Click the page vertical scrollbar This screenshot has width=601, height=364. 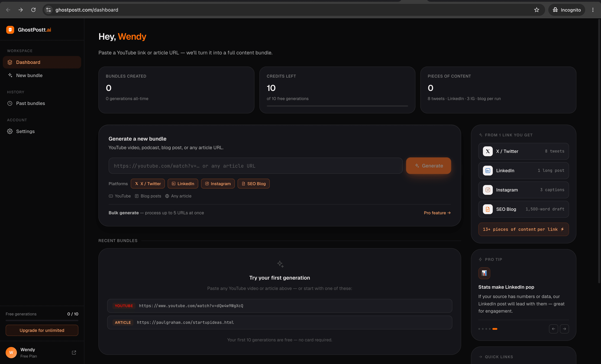pyautogui.click(x=599, y=151)
